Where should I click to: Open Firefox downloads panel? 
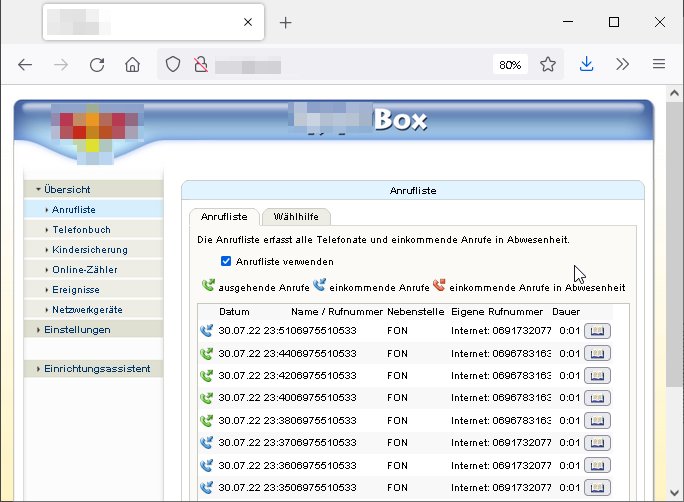pos(587,64)
